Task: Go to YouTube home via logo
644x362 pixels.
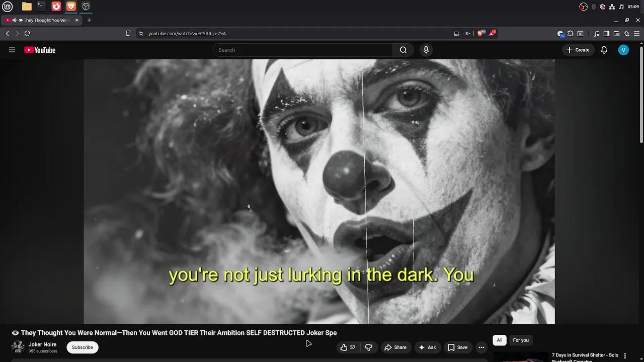Action: pyautogui.click(x=40, y=50)
